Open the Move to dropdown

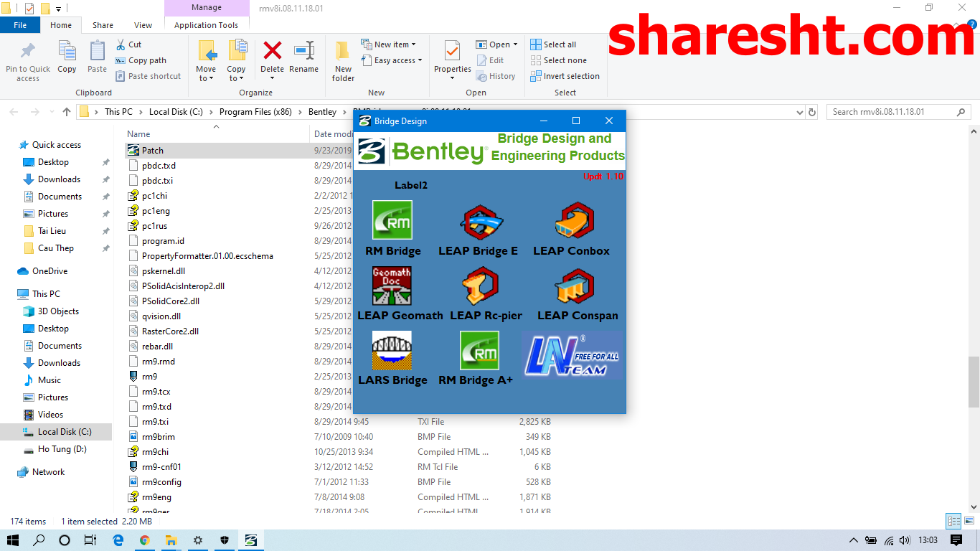(x=206, y=74)
